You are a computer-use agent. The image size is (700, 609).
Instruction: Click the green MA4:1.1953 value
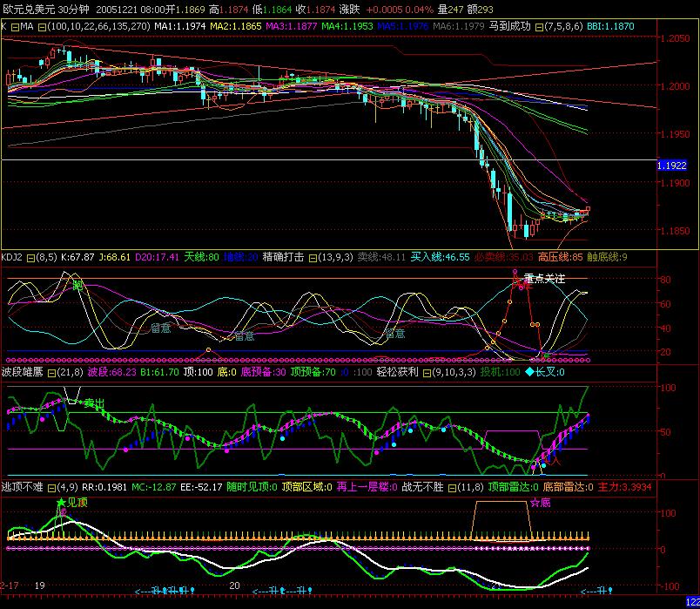pos(347,26)
